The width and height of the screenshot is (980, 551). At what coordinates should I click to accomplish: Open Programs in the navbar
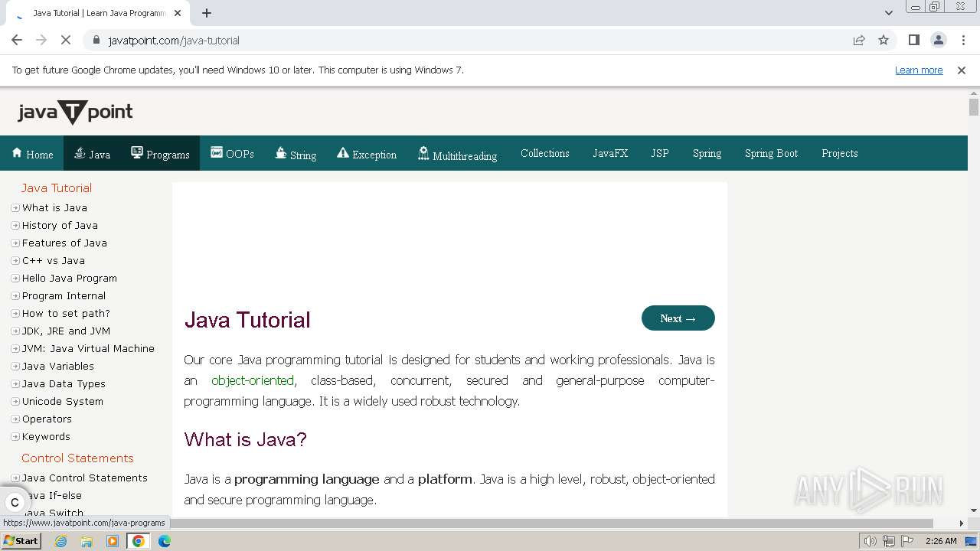pyautogui.click(x=160, y=154)
